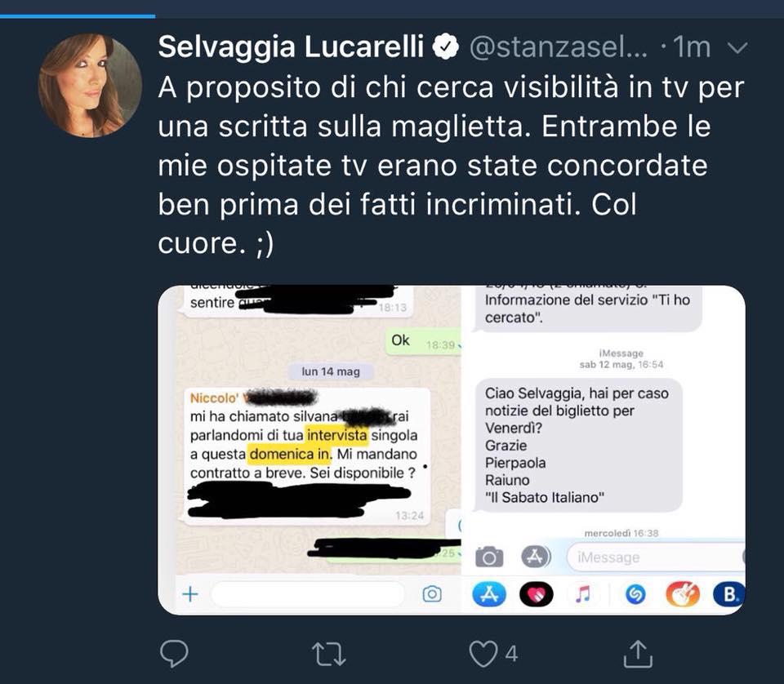
Task: Tap the iMessage camera icon
Action: [489, 557]
